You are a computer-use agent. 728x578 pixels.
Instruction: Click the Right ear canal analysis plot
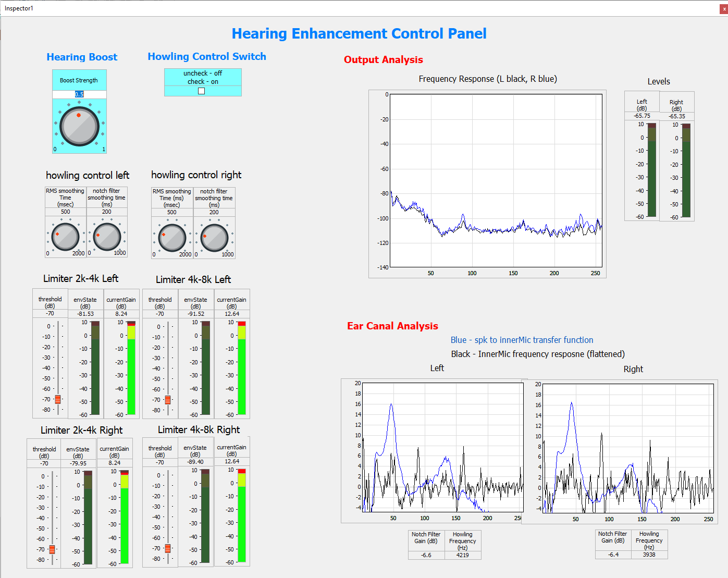pyautogui.click(x=627, y=448)
